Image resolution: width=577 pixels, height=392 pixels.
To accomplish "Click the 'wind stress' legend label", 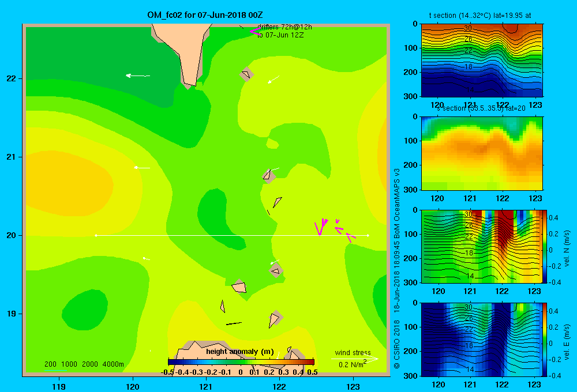I will 353,352.
